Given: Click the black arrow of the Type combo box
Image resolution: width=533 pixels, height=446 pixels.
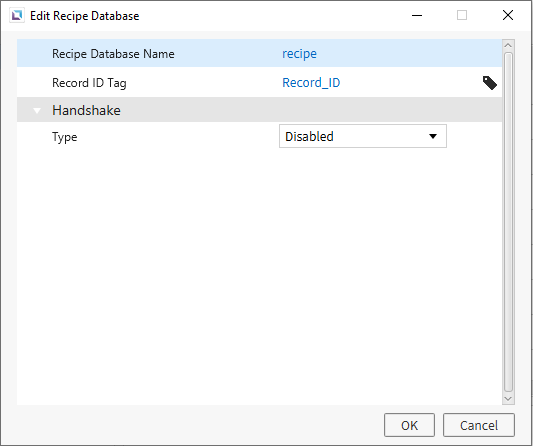Looking at the screenshot, I should pyautogui.click(x=433, y=136).
